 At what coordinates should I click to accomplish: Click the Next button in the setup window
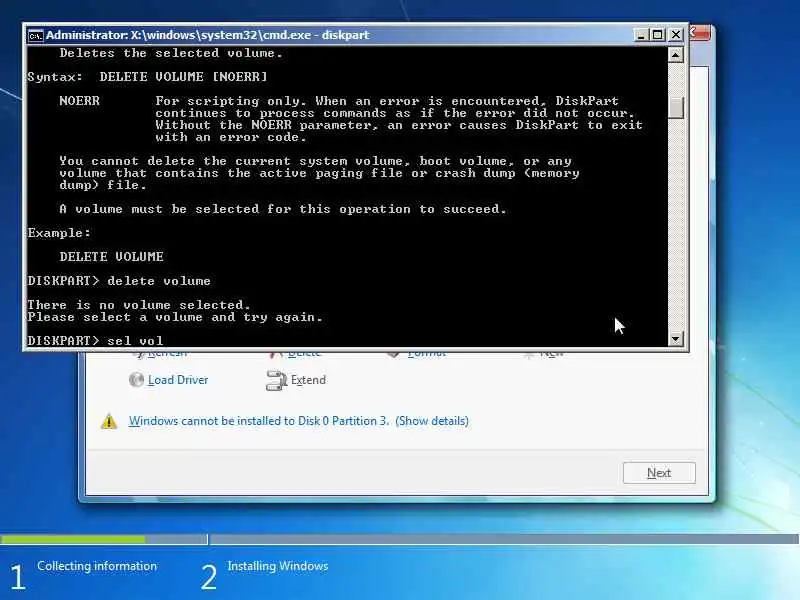point(659,473)
